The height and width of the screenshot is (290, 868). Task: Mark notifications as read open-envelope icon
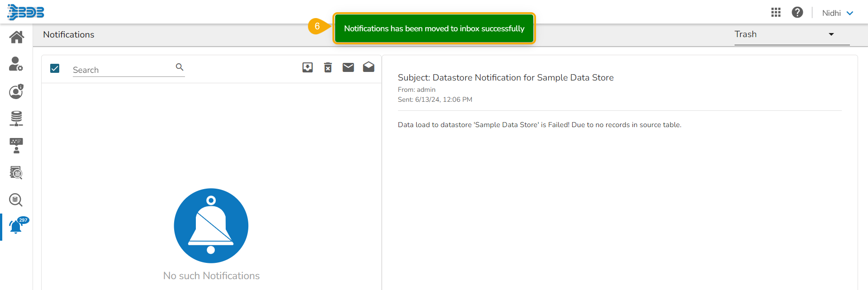coord(369,67)
